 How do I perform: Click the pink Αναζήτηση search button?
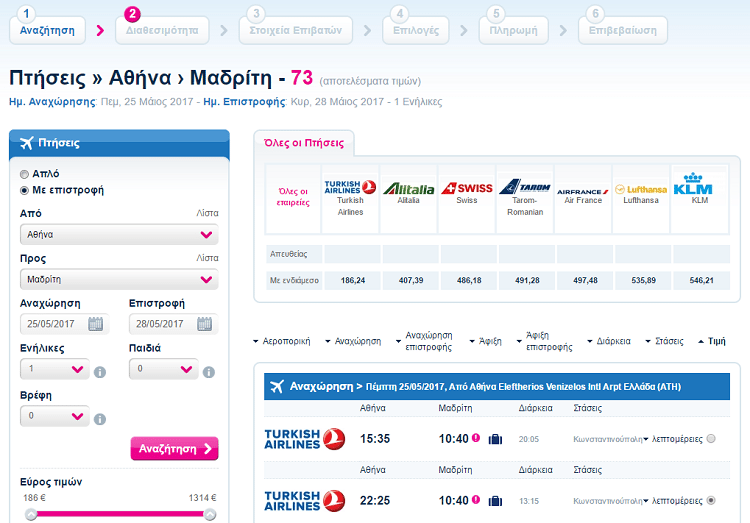point(175,448)
